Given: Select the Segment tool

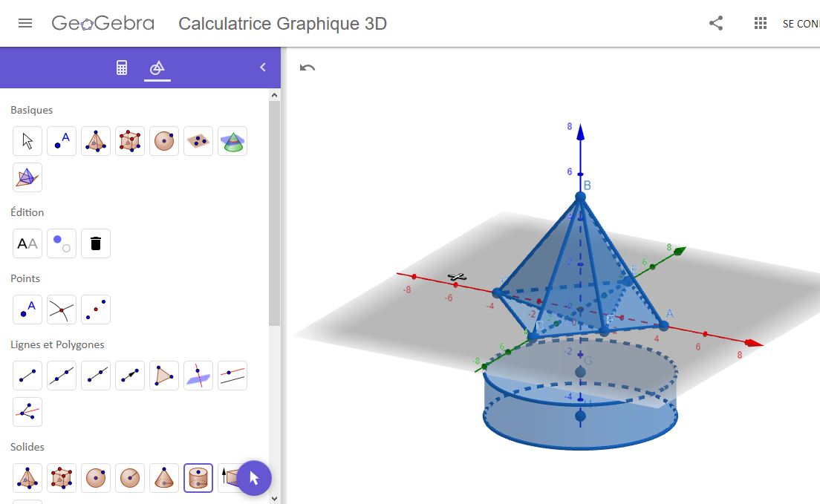Looking at the screenshot, I should pos(27,376).
